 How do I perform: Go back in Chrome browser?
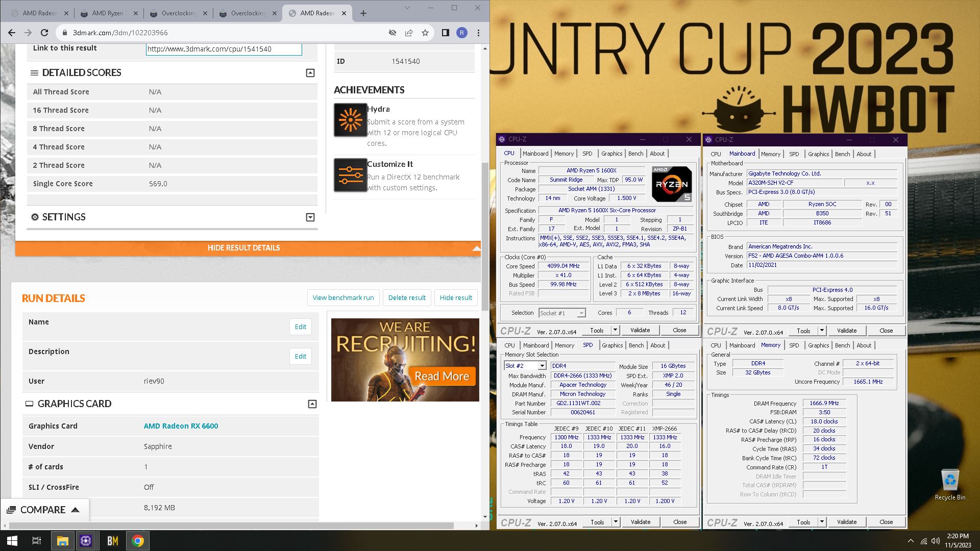tap(12, 33)
